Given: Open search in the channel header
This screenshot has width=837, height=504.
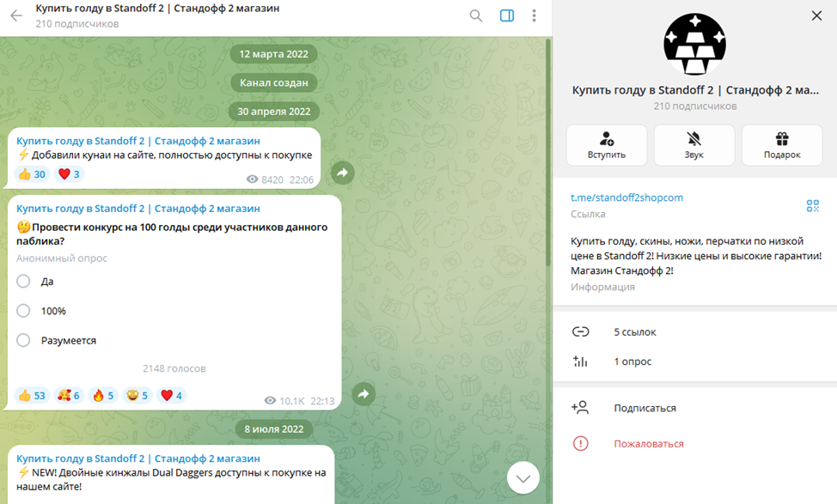Looking at the screenshot, I should tap(475, 15).
